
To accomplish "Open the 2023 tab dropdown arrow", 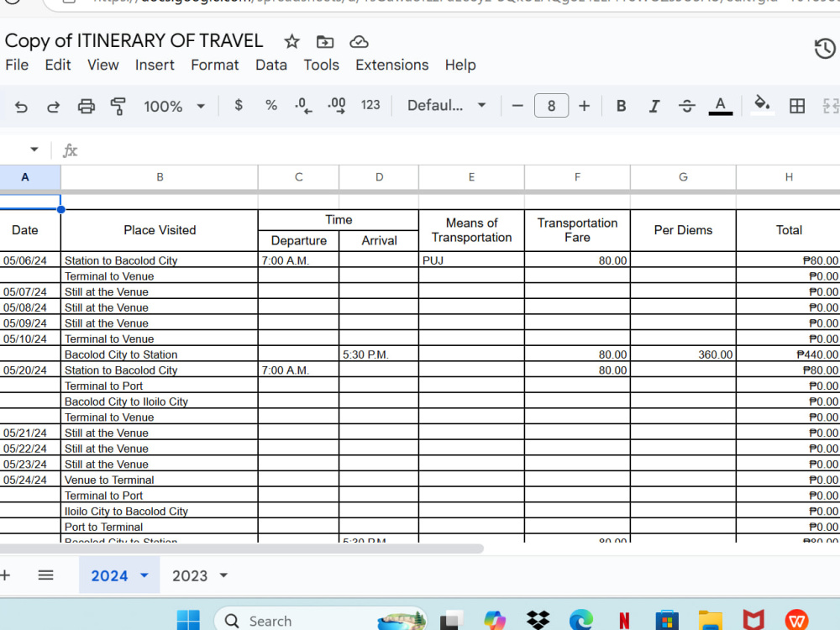I will (x=224, y=575).
